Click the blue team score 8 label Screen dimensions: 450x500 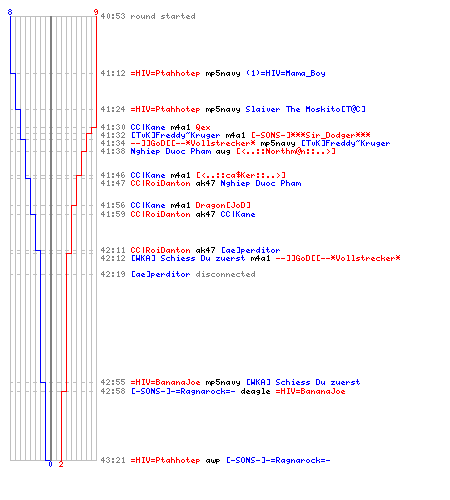(10, 12)
